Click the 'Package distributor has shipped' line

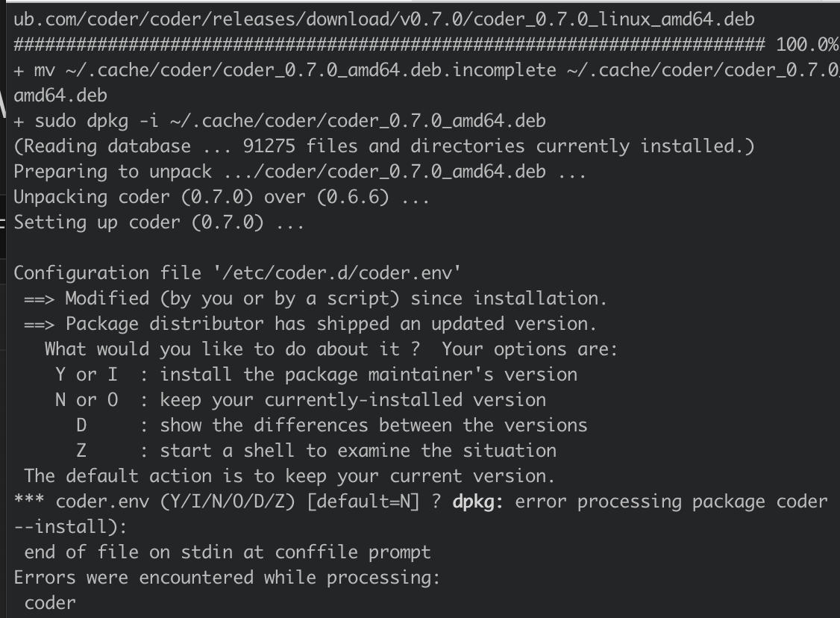tap(310, 324)
